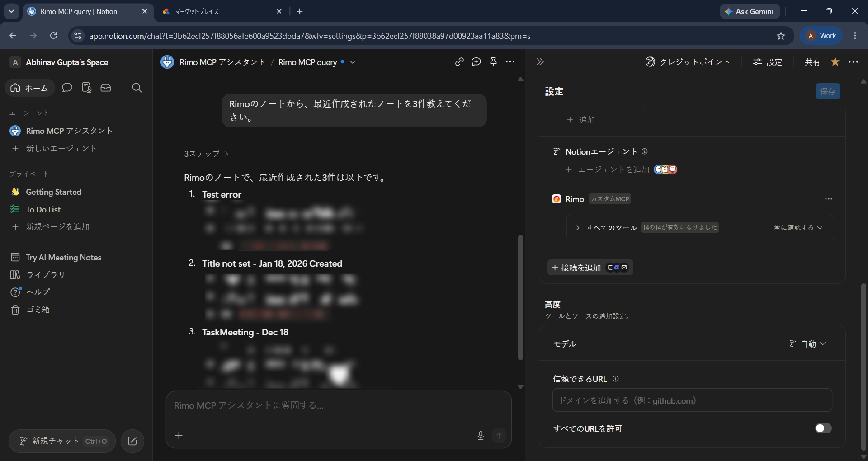Screen dimensions: 868x461
Task: Click the 共有 button
Action: 812,62
